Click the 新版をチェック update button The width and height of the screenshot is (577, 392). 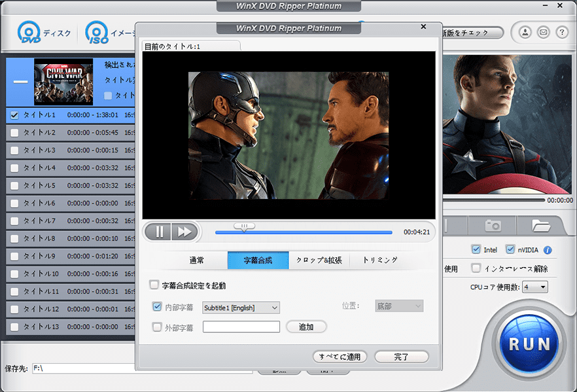(x=472, y=33)
